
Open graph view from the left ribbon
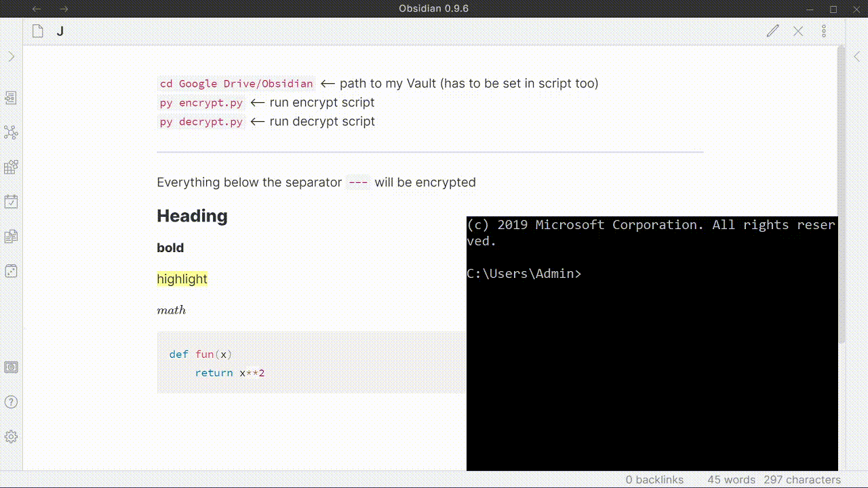(x=11, y=132)
